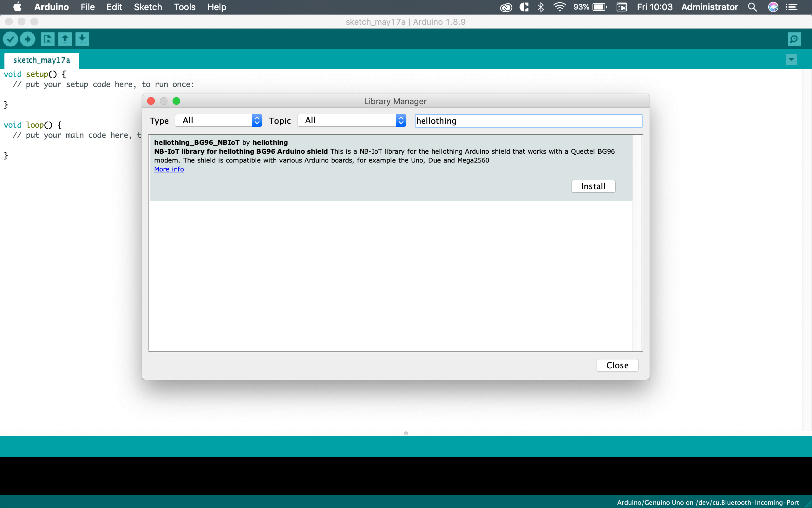This screenshot has height=508, width=812.
Task: Select the hellothing_BG96_NBIoT library title
Action: coord(197,143)
